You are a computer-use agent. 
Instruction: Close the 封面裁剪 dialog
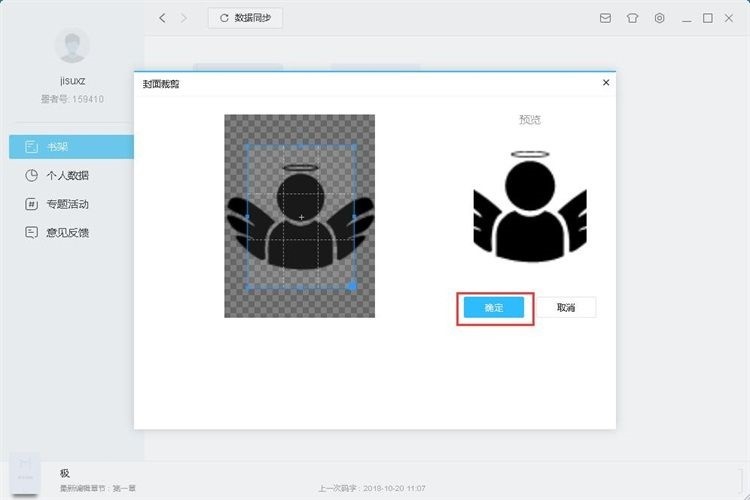point(606,83)
